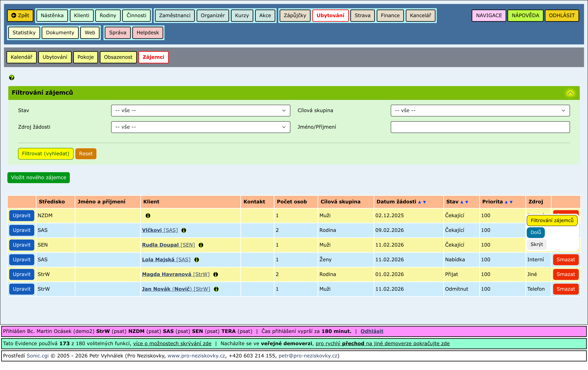Sort Datum žádosti ascending with up arrow
588x370 pixels.
point(420,202)
